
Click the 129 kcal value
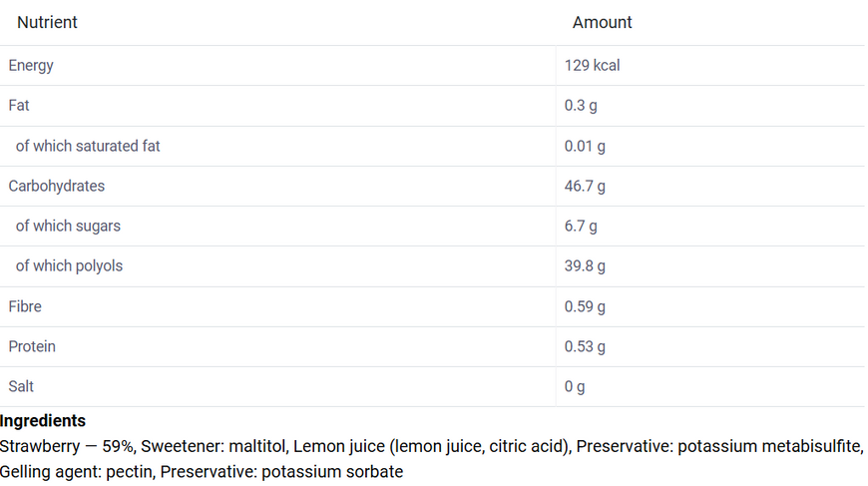click(x=592, y=65)
